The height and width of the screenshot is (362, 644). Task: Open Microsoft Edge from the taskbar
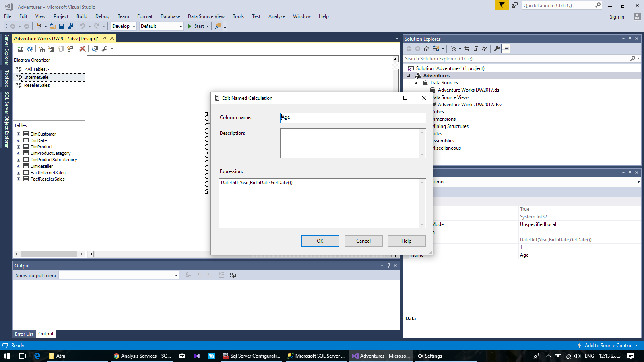point(37,356)
